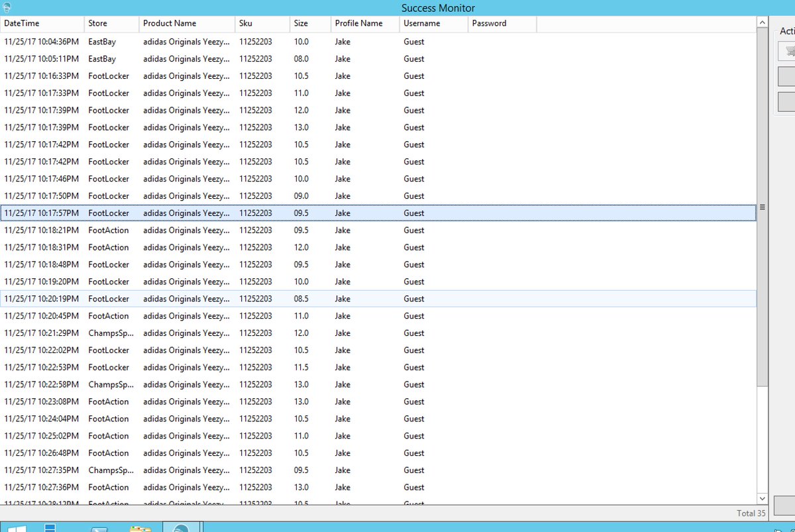795x532 pixels.
Task: Select the 11/25/17 10:25:02PM FootAction row
Action: click(x=378, y=436)
